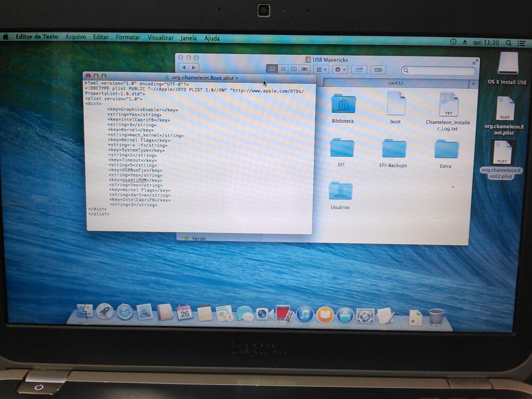Image resolution: width=532 pixels, height=399 pixels.
Task: Open the Finder arrange-by dropdown
Action: pyautogui.click(x=321, y=70)
